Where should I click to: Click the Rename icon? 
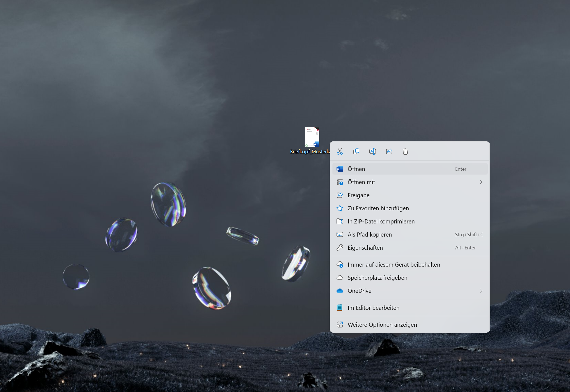point(372,151)
